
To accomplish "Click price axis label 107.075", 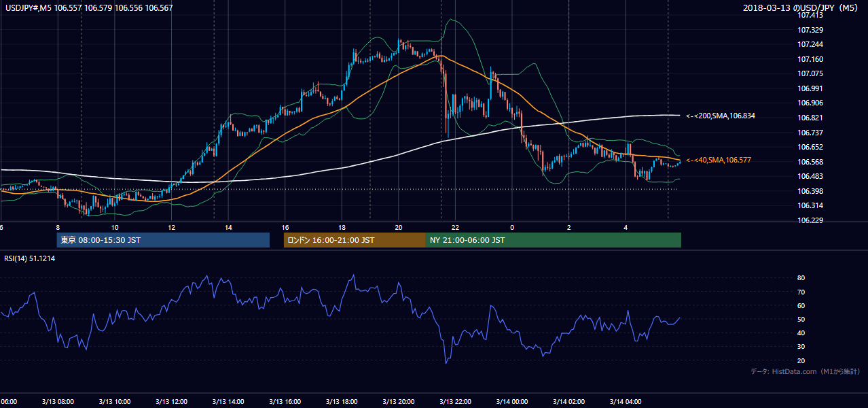I will point(810,73).
